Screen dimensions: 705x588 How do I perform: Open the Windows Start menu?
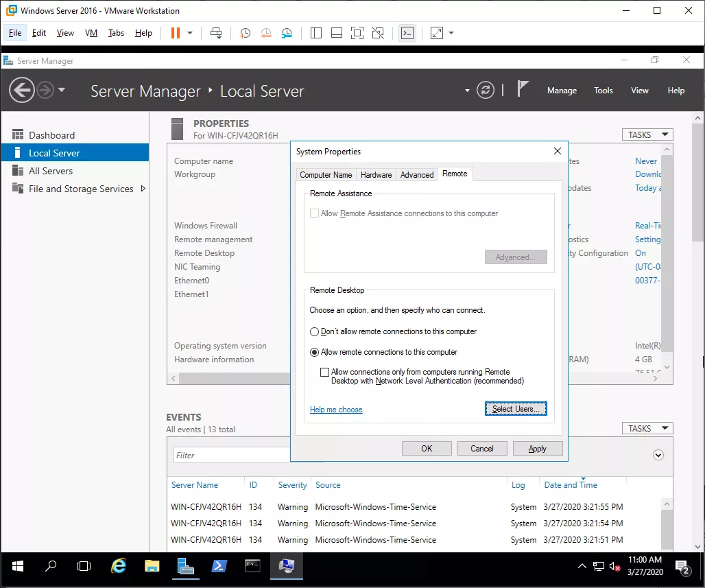click(x=18, y=566)
